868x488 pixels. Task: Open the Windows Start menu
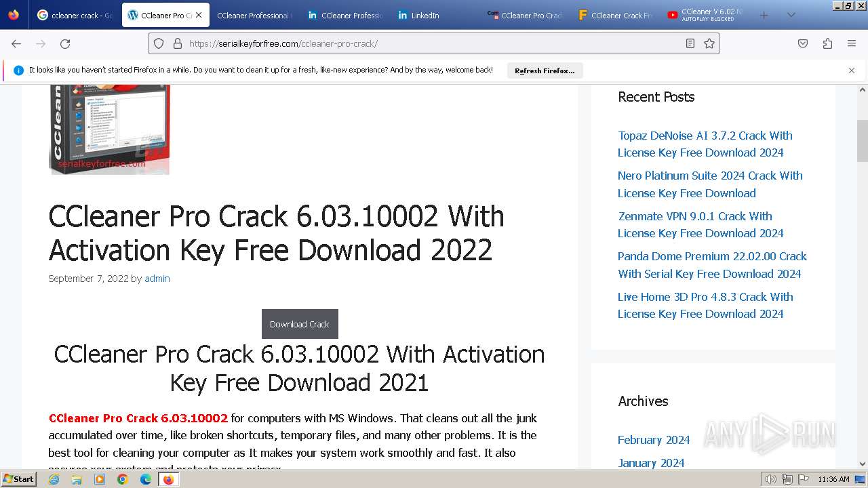(x=18, y=479)
